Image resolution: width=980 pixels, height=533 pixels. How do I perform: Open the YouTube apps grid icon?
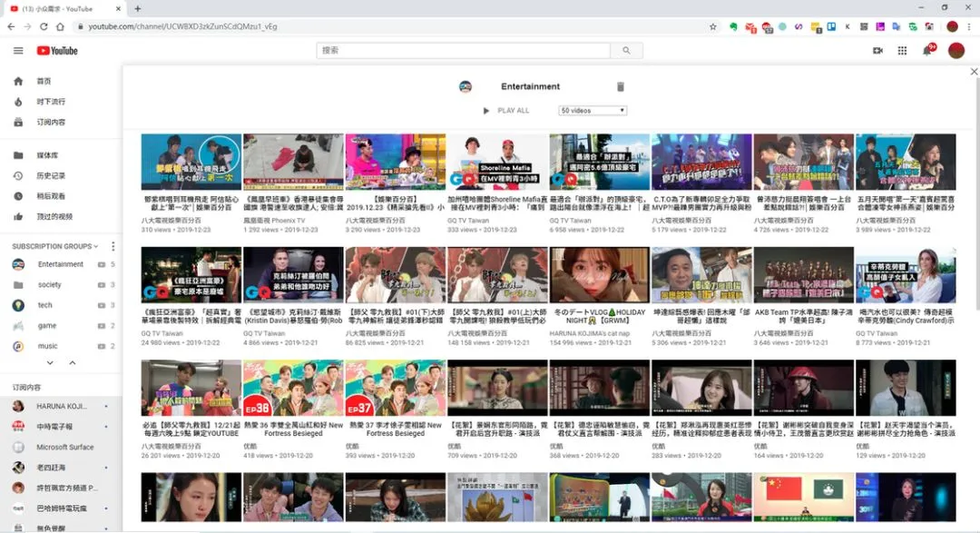click(x=902, y=51)
